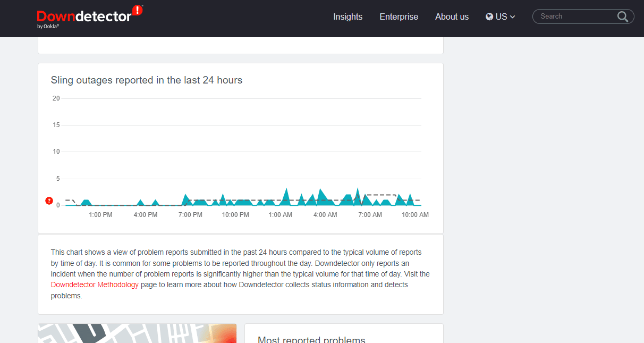Click the magnifying glass search icon
Image resolution: width=644 pixels, height=343 pixels.
pos(623,16)
